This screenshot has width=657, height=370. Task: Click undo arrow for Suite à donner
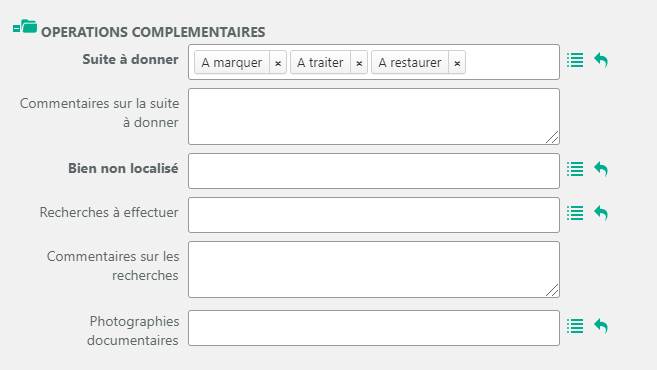coord(601,60)
